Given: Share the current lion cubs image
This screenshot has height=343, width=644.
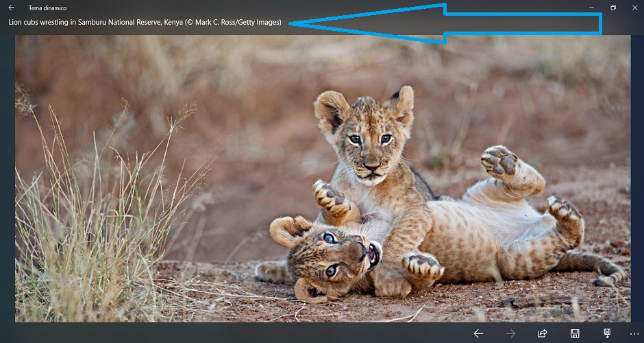Looking at the screenshot, I should (x=543, y=333).
